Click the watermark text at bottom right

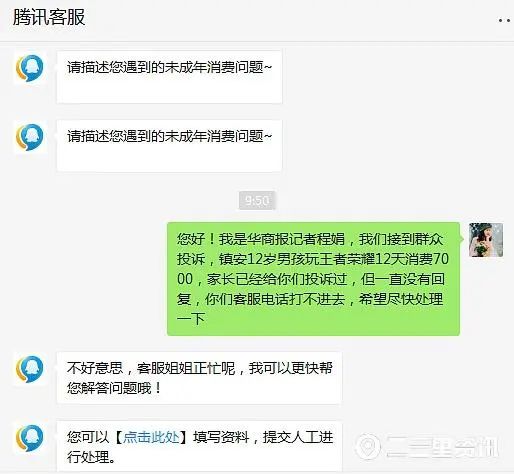coord(442,447)
